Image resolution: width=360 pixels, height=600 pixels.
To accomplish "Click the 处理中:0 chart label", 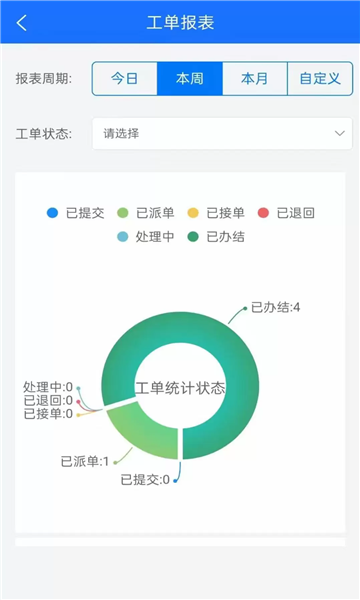I will [x=48, y=387].
